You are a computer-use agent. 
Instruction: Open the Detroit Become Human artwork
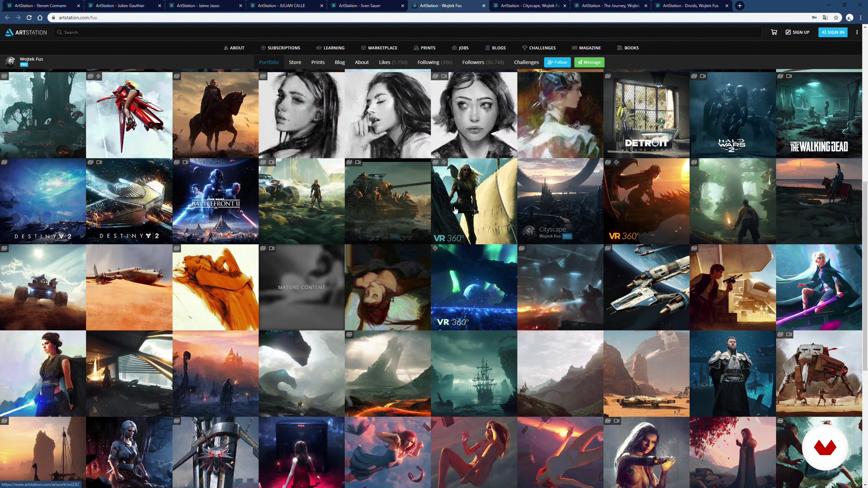click(x=646, y=115)
